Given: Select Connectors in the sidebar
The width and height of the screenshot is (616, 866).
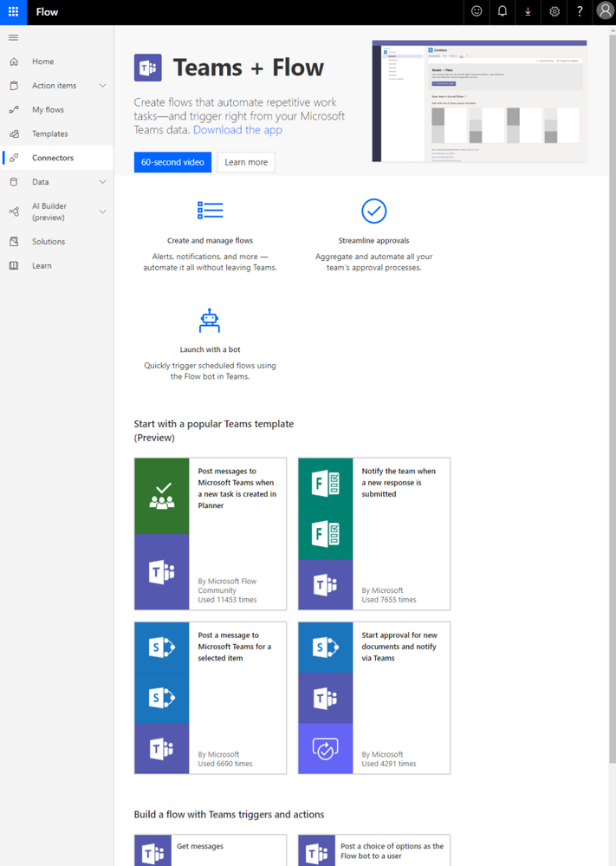Looking at the screenshot, I should coord(57,158).
